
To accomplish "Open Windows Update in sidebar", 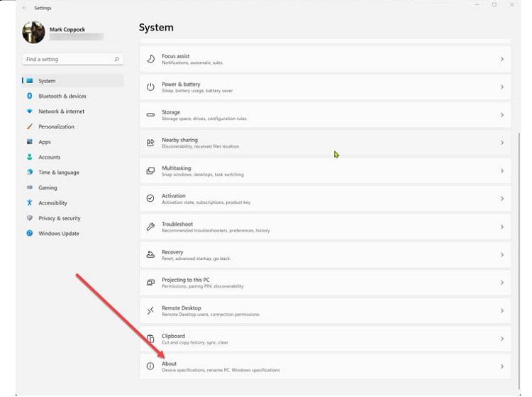I will point(58,234).
